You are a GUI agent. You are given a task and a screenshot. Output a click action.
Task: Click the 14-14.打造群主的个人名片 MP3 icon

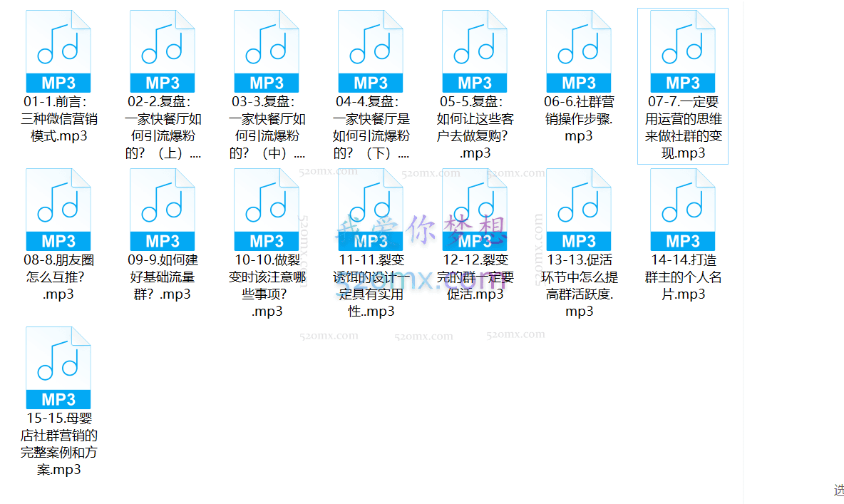point(683,210)
